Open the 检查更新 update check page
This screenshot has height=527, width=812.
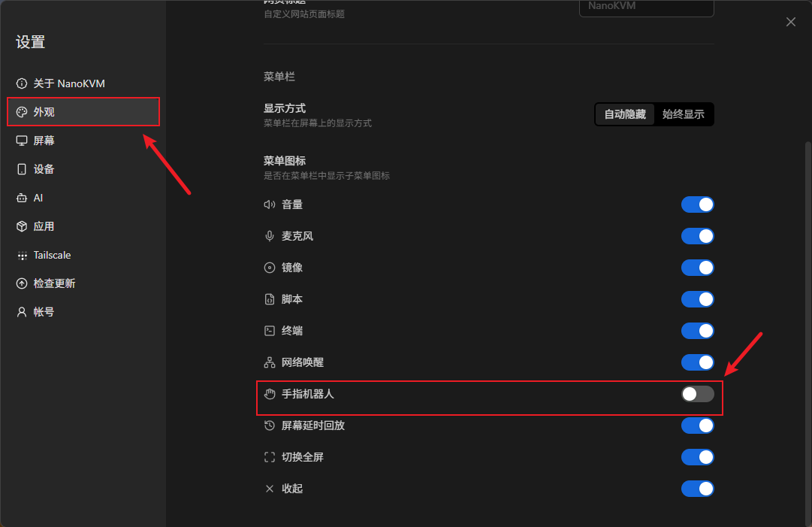(83, 283)
